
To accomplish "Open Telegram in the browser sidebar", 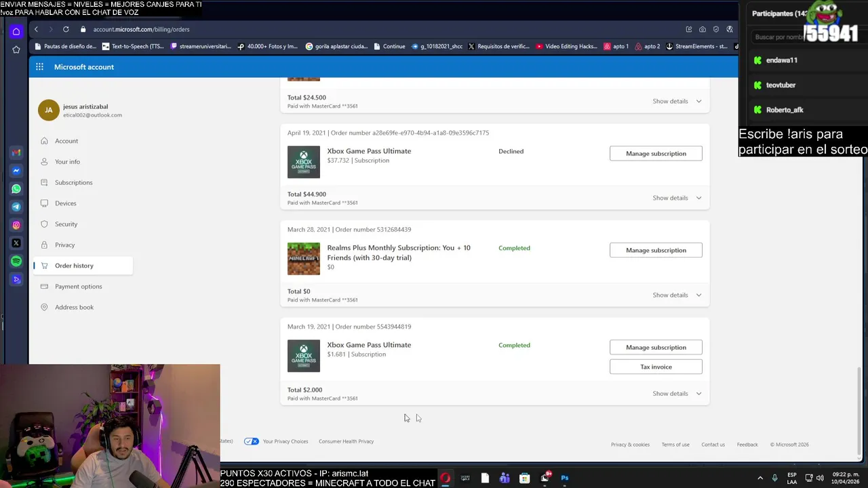I will coord(16,207).
